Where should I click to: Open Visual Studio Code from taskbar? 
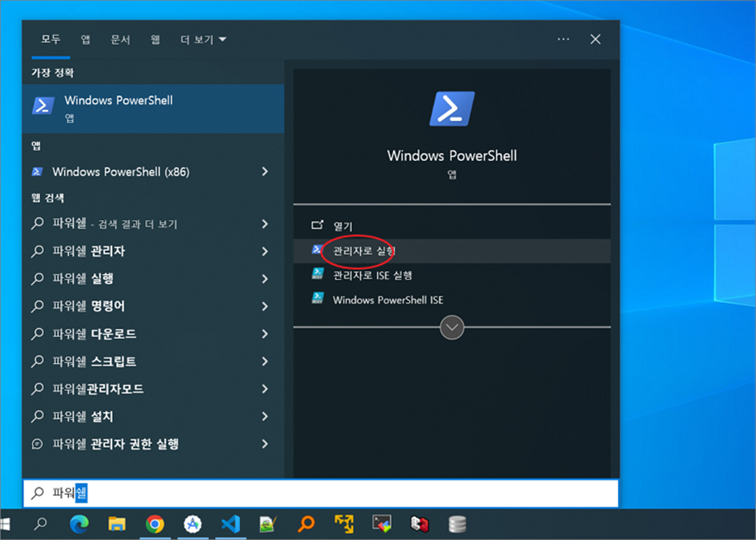click(x=230, y=524)
